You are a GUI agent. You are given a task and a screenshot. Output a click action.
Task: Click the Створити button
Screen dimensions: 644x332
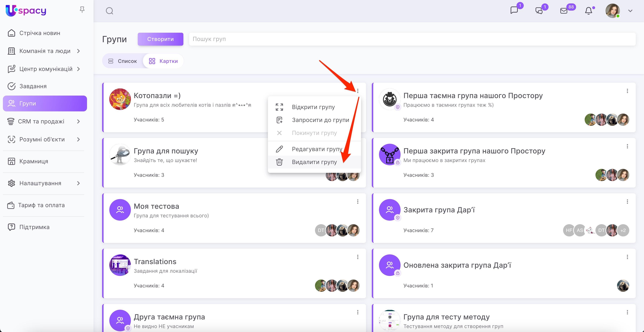160,39
